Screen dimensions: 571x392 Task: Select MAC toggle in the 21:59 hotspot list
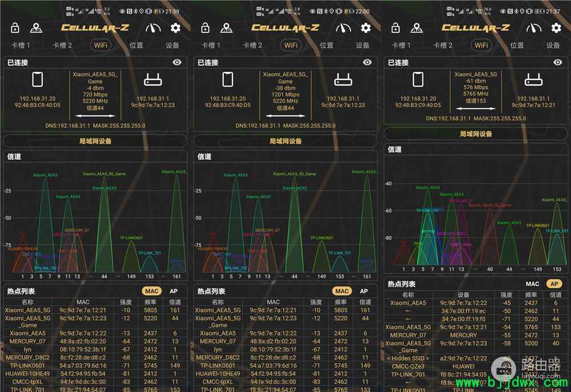pos(152,291)
